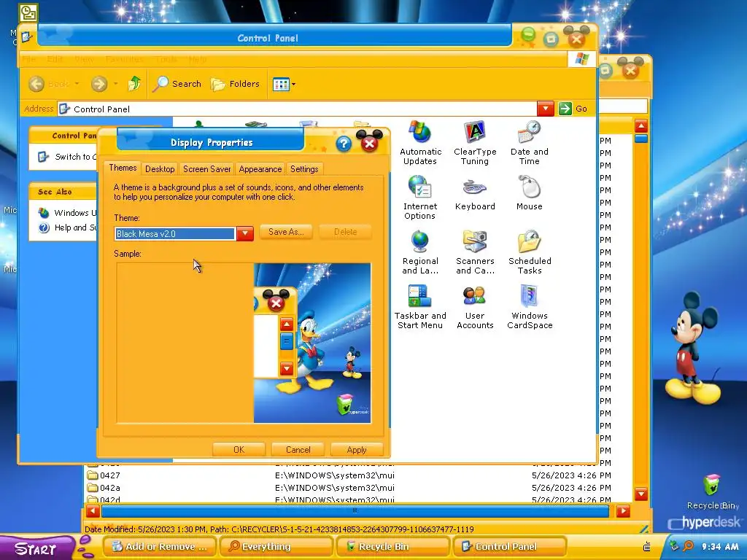Viewport: 747px width, 560px height.
Task: Switch to the Settings tab
Action: point(304,169)
